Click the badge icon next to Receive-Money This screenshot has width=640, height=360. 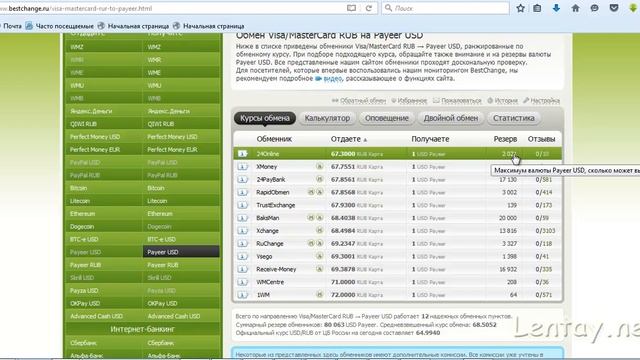[x=320, y=269]
